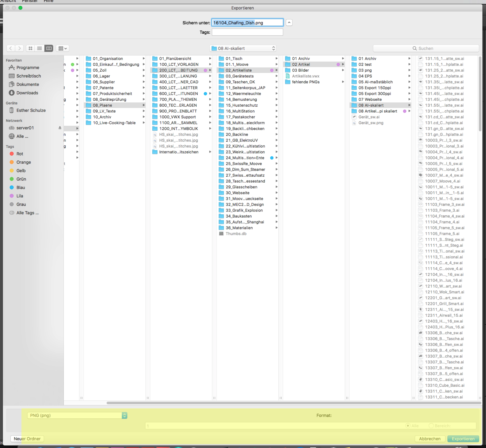The image size is (486, 448).
Task: Click the forward navigation arrow
Action: point(19,48)
